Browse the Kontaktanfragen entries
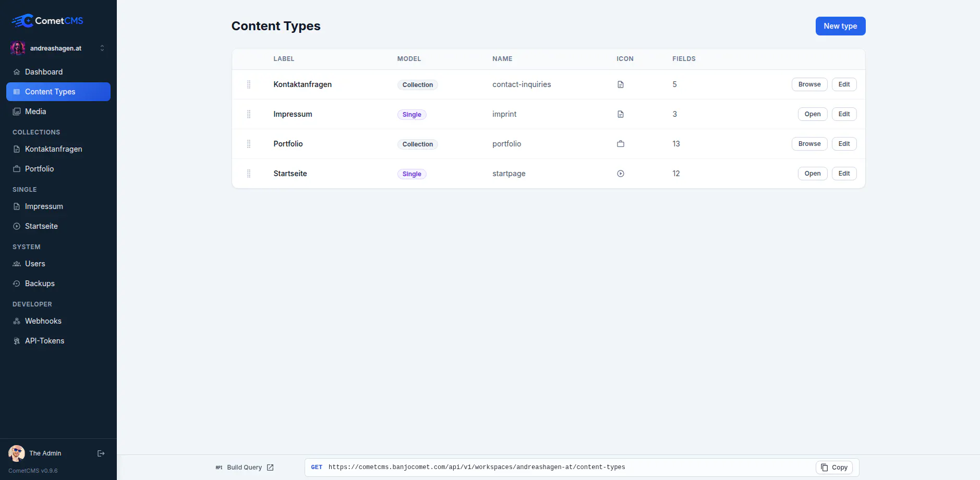 point(809,84)
